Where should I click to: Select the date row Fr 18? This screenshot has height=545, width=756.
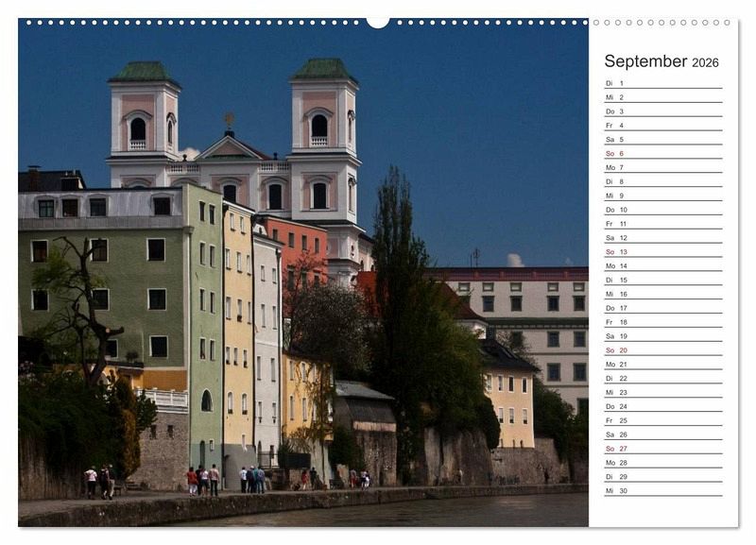pos(663,322)
